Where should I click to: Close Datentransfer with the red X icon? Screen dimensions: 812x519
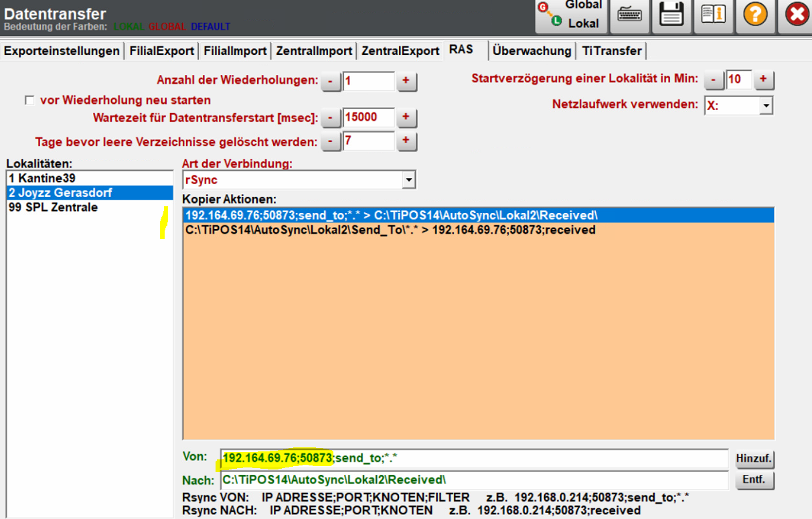[797, 15]
